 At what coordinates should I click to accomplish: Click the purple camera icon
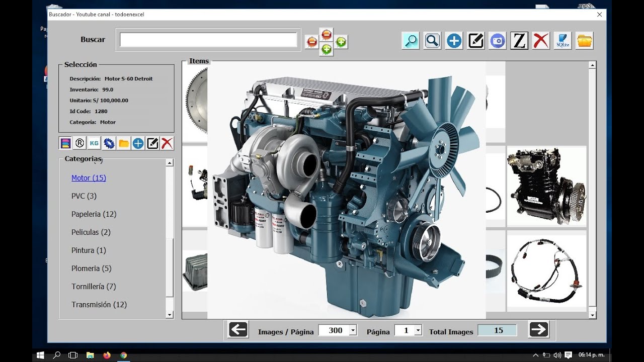point(498,41)
